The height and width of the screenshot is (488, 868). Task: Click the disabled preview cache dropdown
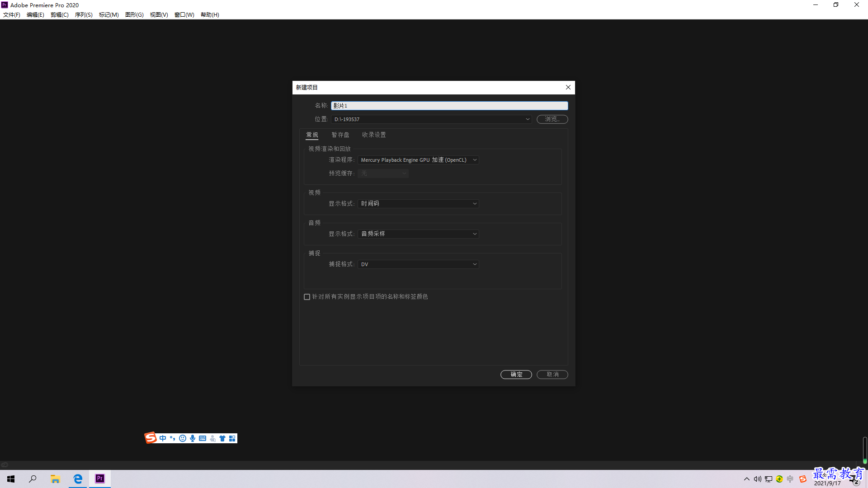383,174
